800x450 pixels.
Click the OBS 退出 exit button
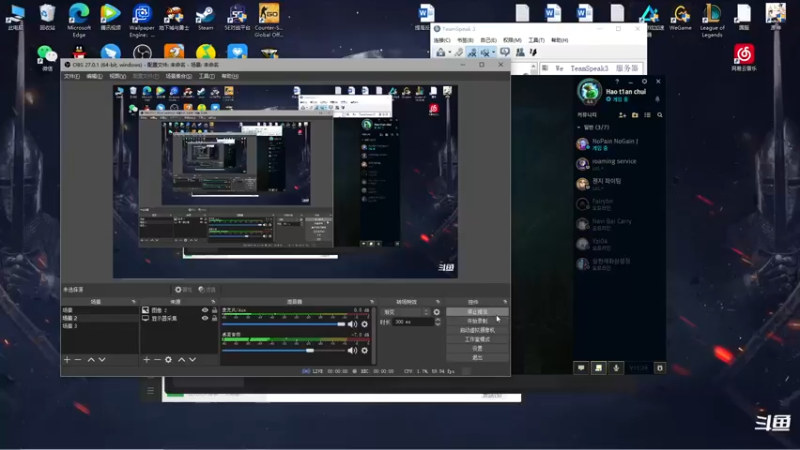tap(477, 358)
